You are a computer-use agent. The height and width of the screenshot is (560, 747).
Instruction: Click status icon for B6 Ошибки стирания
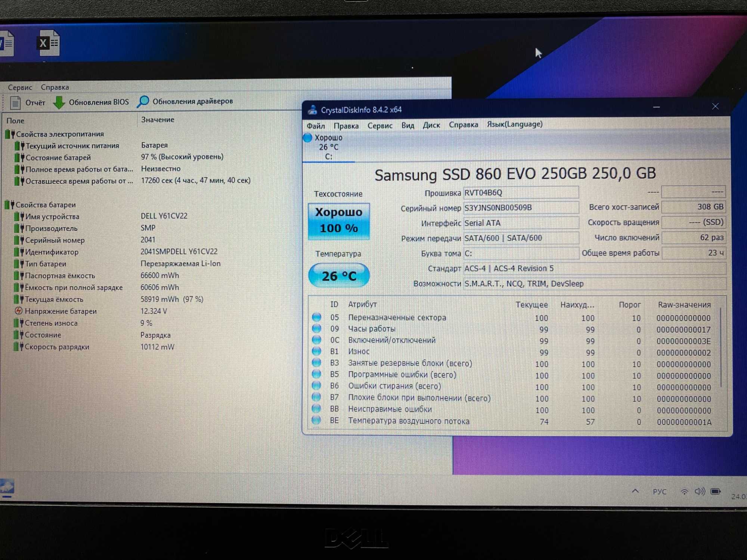click(316, 386)
